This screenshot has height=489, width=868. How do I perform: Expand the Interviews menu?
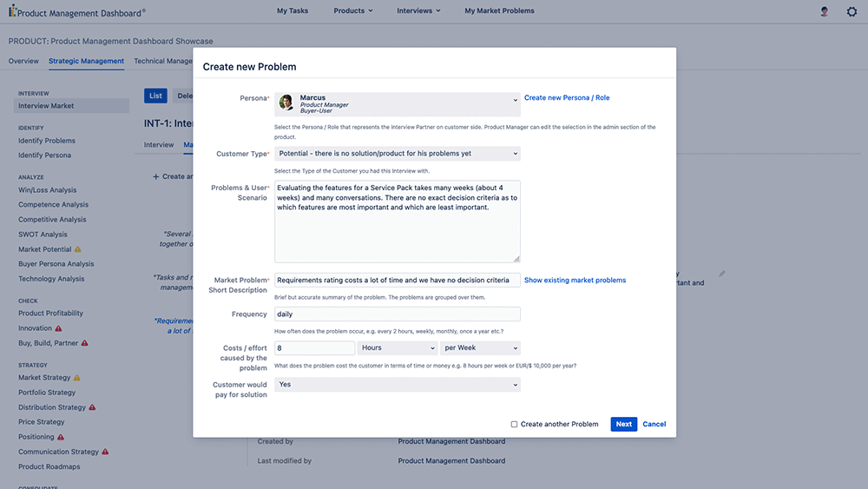click(418, 10)
